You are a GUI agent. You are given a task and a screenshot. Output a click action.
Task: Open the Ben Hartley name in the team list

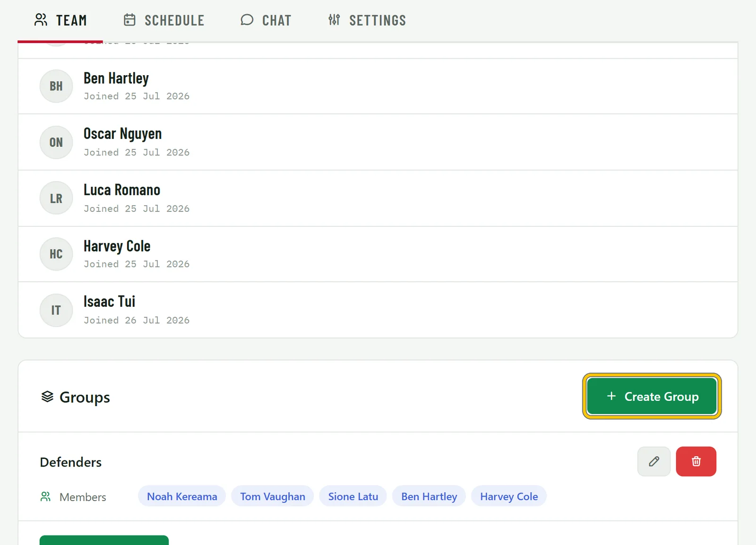[x=116, y=78]
